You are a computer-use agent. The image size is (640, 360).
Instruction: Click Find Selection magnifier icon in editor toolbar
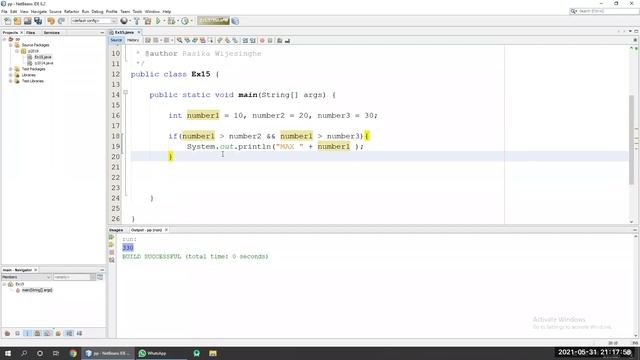pyautogui.click(x=180, y=40)
